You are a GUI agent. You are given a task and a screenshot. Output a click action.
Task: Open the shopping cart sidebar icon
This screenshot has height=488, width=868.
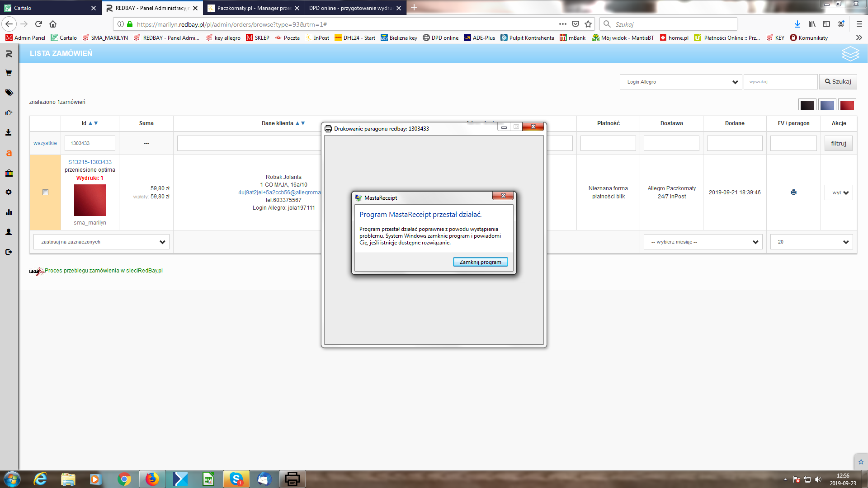coord(9,73)
